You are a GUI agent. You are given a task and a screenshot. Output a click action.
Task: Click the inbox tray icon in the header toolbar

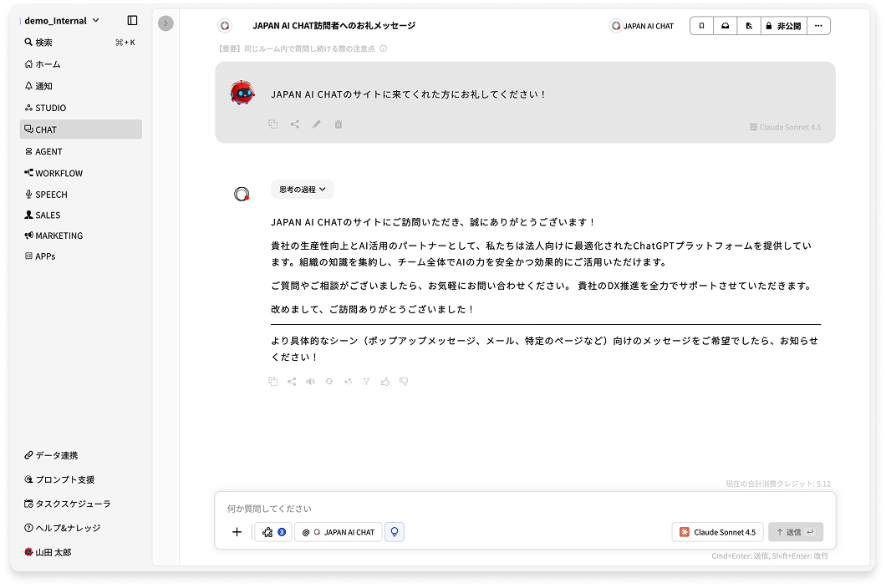[x=726, y=26]
